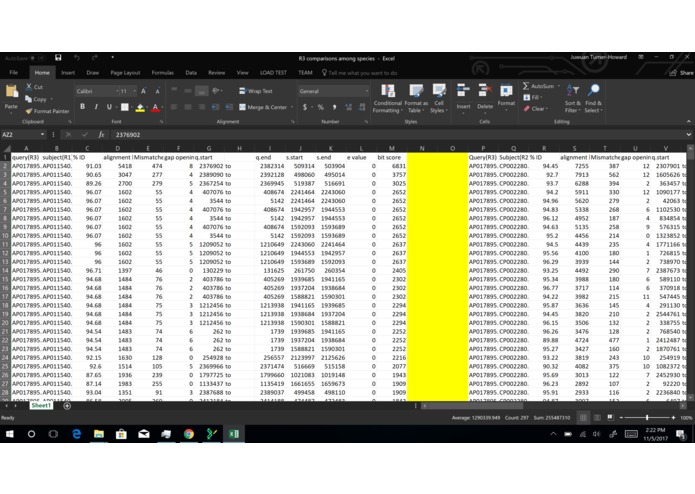695x494 pixels.
Task: Apply the yellow Fill Color
Action: click(140, 107)
